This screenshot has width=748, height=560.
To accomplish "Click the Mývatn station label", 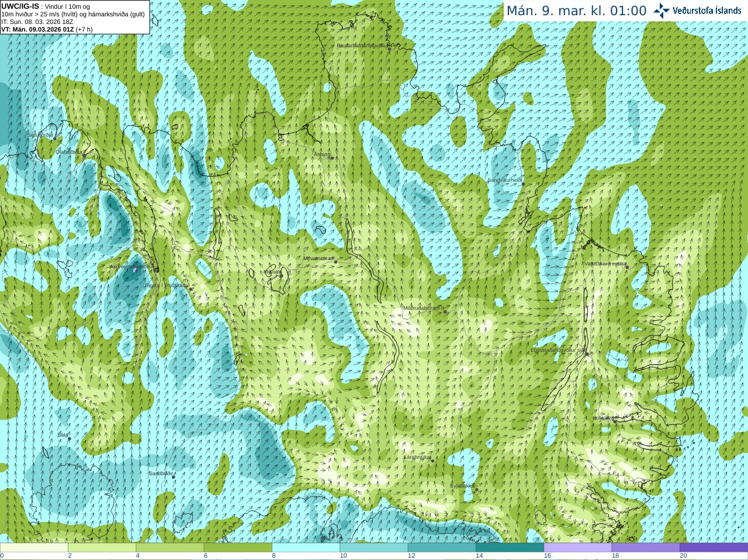I will pos(273,272).
